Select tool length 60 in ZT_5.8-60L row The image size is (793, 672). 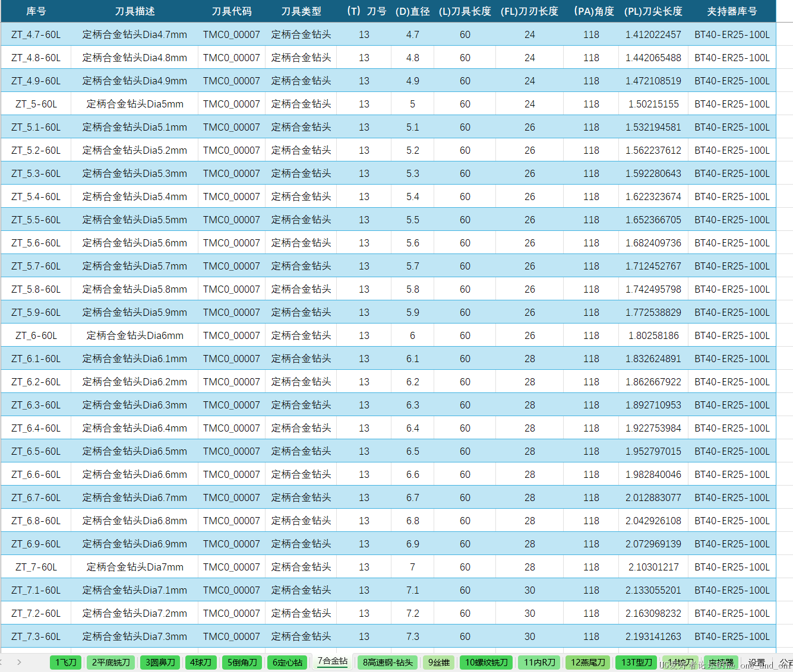465,289
